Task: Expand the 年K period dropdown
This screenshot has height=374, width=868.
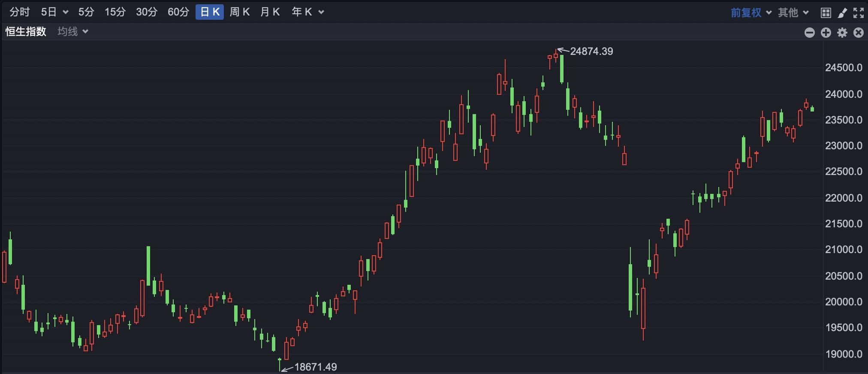Action: (307, 12)
